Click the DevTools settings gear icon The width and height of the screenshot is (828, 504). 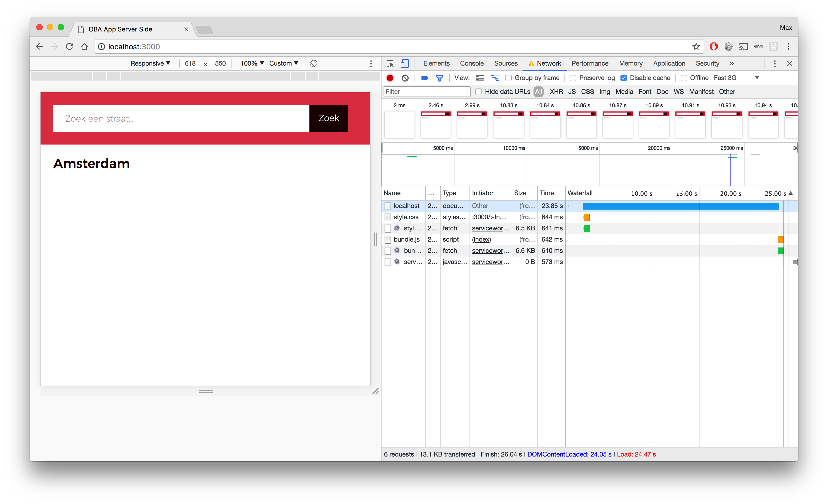tap(774, 63)
